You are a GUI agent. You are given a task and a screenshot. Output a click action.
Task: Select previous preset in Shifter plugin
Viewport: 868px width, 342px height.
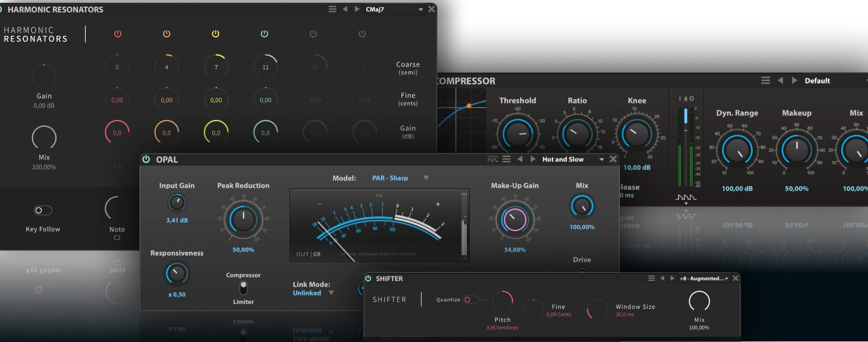[662, 279]
